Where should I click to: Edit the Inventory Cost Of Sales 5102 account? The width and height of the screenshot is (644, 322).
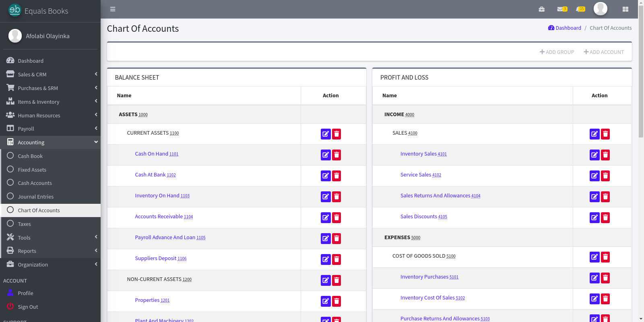pyautogui.click(x=594, y=299)
